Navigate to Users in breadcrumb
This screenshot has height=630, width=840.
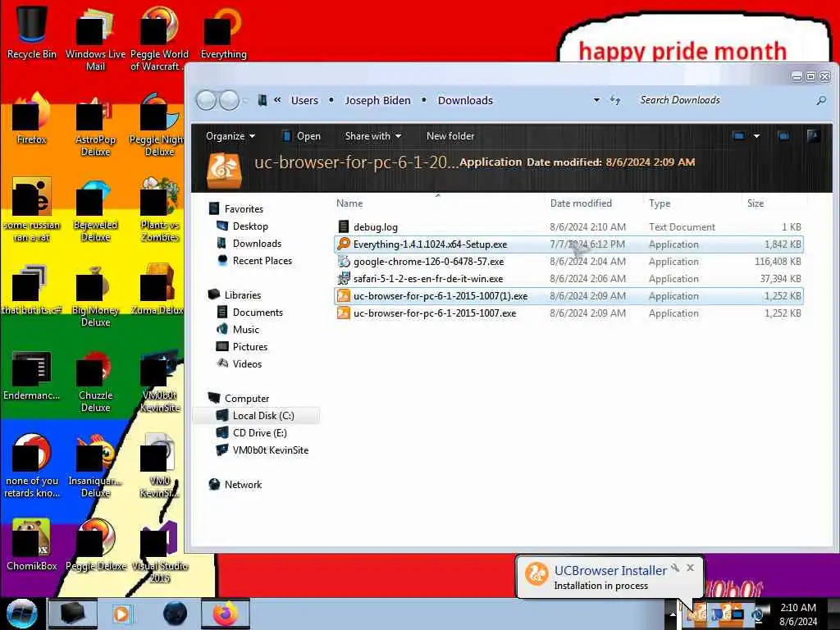click(x=304, y=100)
